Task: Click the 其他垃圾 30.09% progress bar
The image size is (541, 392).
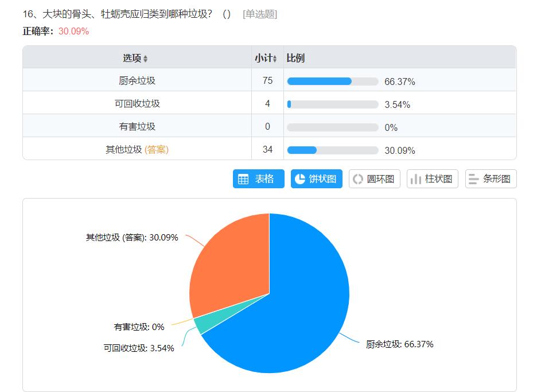Action: [x=332, y=150]
